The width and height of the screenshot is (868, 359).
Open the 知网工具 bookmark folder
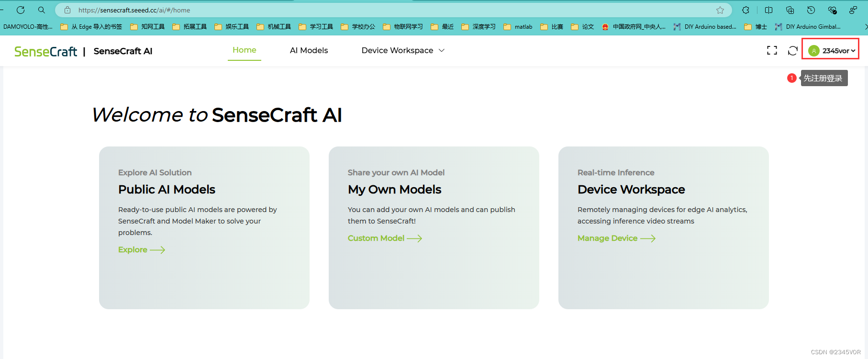147,27
